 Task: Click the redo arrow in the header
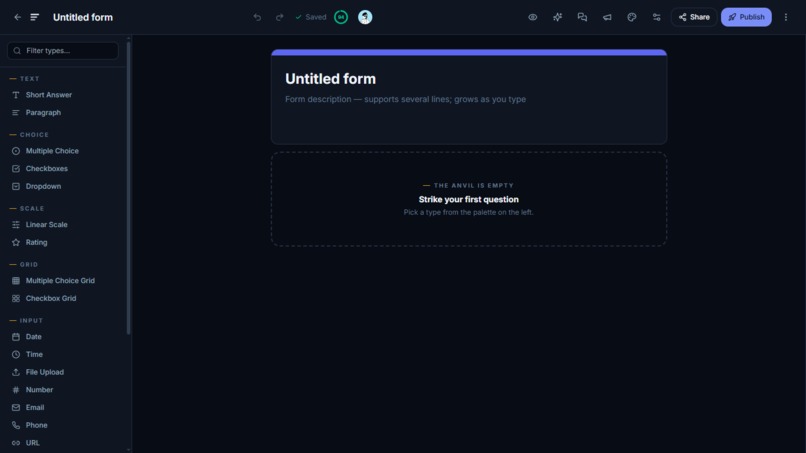point(279,17)
